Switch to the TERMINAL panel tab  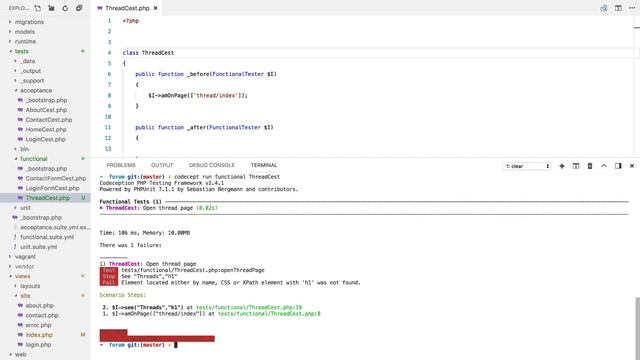click(x=264, y=165)
